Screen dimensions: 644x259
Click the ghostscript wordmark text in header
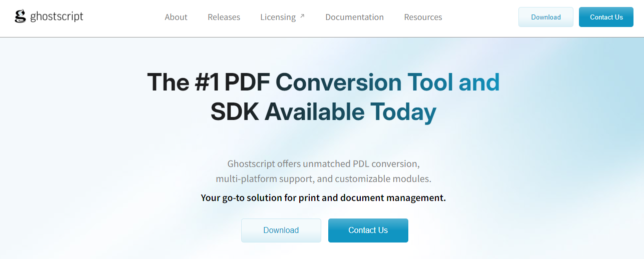coord(57,16)
